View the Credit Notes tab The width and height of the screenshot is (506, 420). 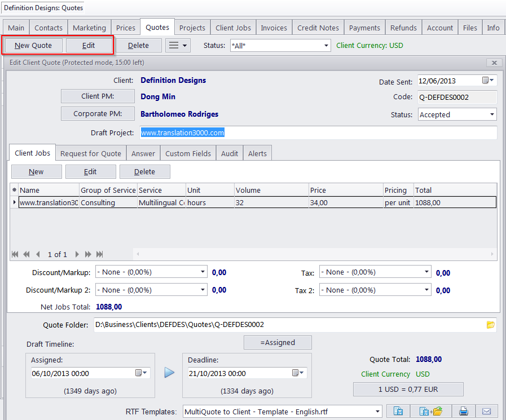(318, 28)
